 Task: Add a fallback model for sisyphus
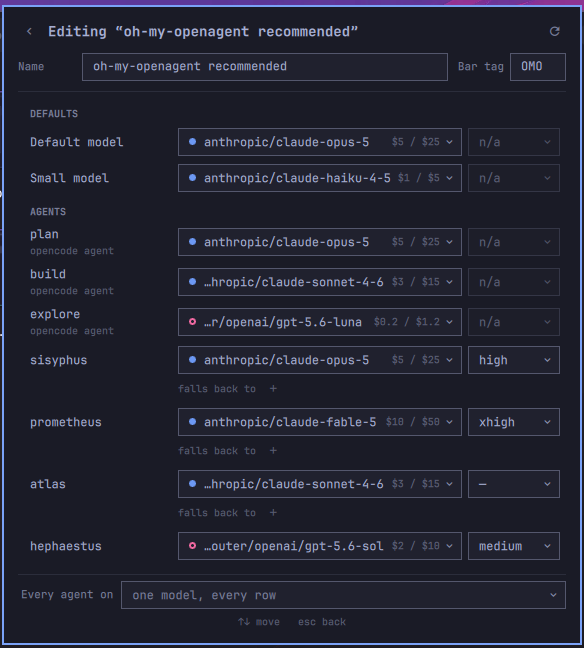tap(273, 388)
